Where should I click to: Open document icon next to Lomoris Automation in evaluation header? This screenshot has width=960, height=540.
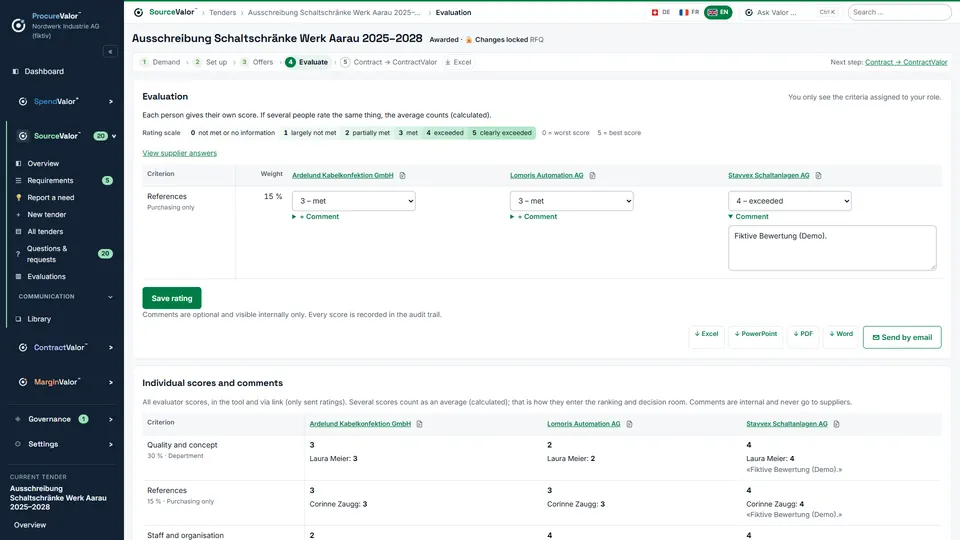coord(592,176)
